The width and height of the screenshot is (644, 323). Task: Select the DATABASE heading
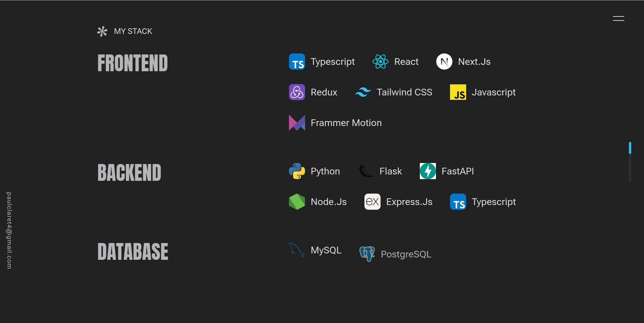(x=133, y=251)
